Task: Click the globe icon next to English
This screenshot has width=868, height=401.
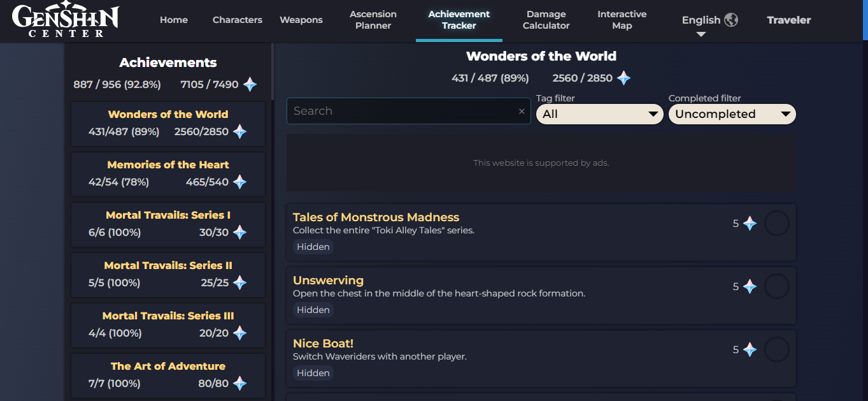Action: [731, 20]
